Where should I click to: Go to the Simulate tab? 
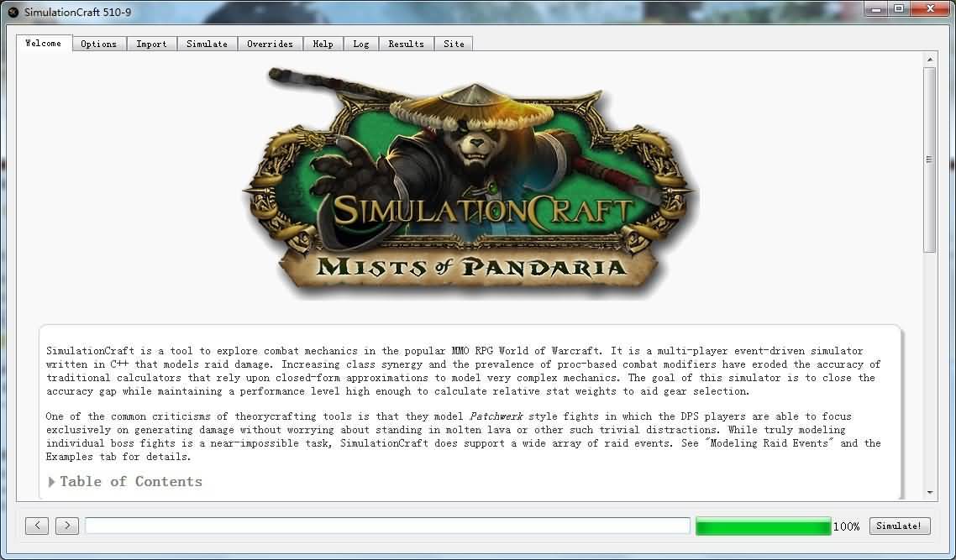point(207,44)
